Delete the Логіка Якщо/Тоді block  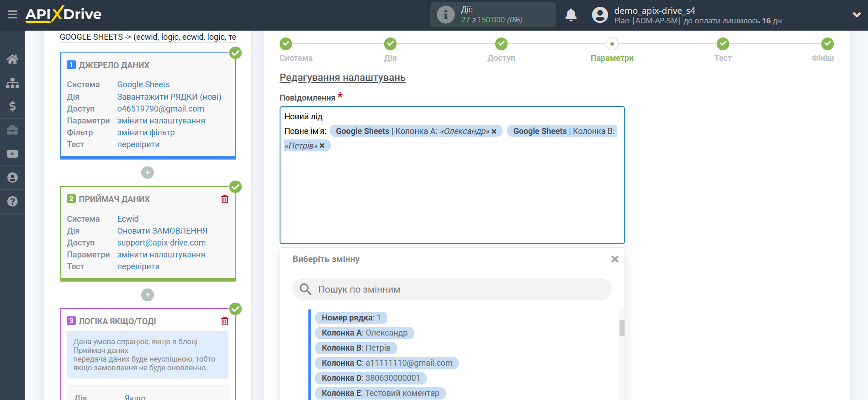coord(225,321)
